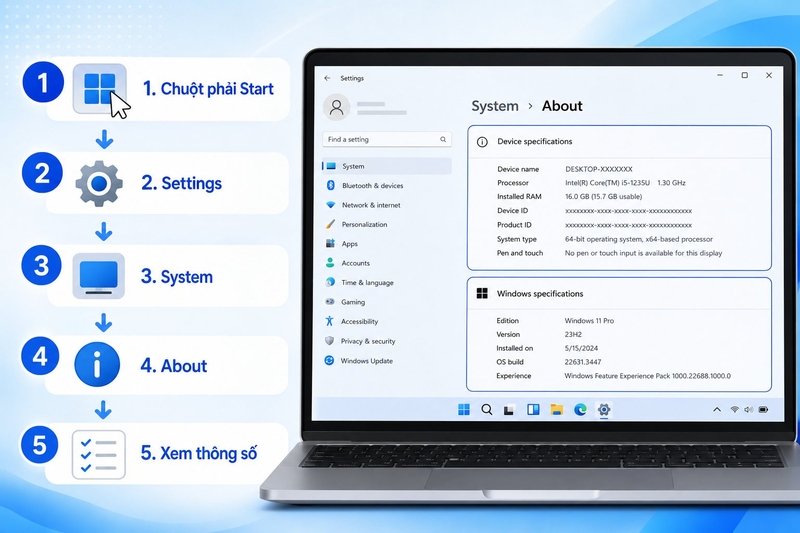Viewport: 800px width, 533px height.
Task: Click the Apps icon in sidebar
Action: point(331,243)
